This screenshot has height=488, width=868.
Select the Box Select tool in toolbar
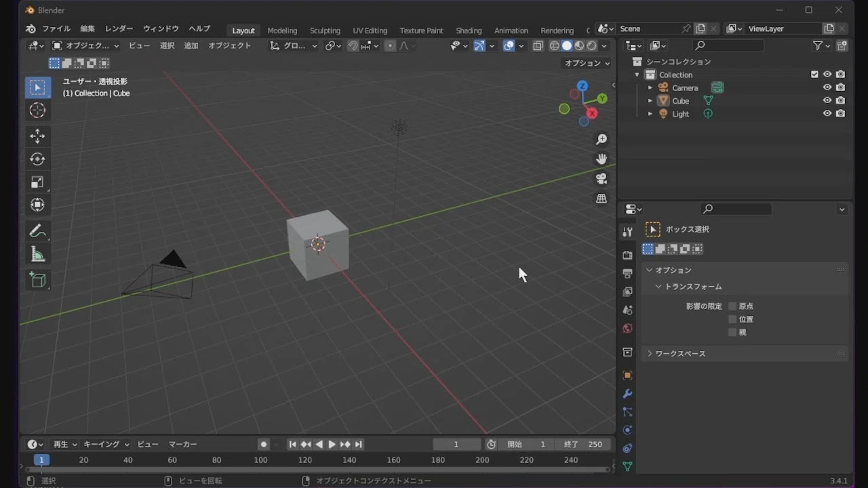[x=37, y=87]
